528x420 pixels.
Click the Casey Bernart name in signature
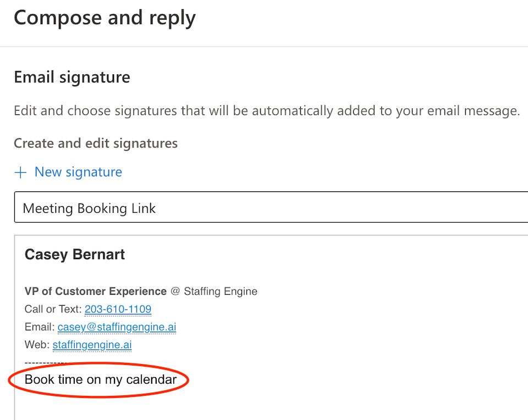(75, 255)
